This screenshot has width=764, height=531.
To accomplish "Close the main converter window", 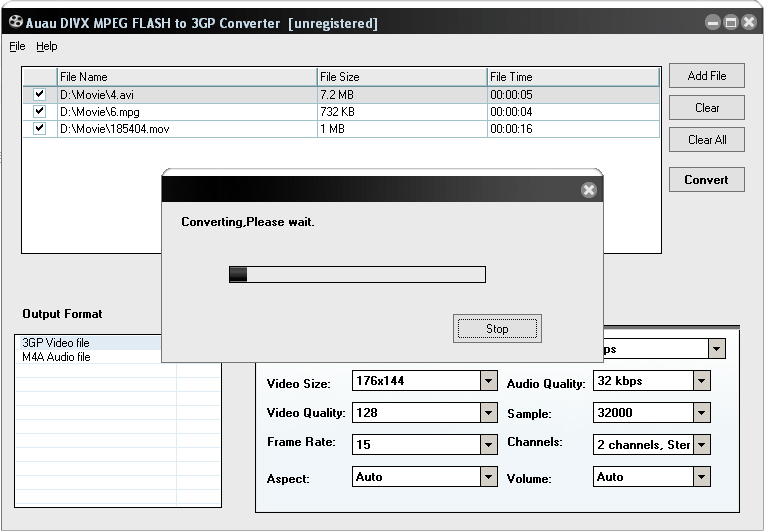I will (x=748, y=22).
